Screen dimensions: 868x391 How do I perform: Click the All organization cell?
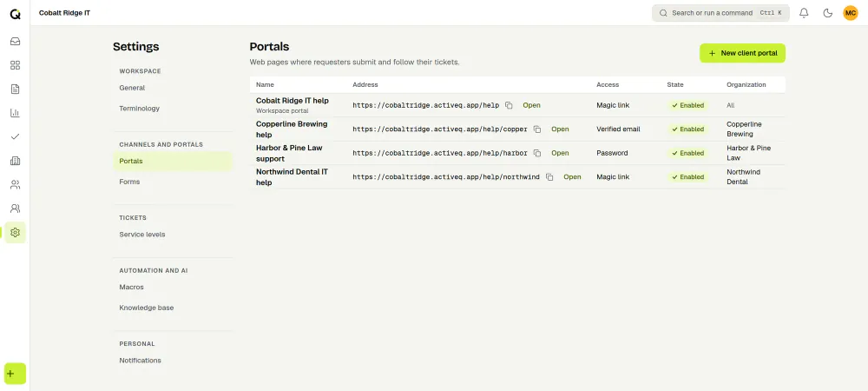point(731,105)
